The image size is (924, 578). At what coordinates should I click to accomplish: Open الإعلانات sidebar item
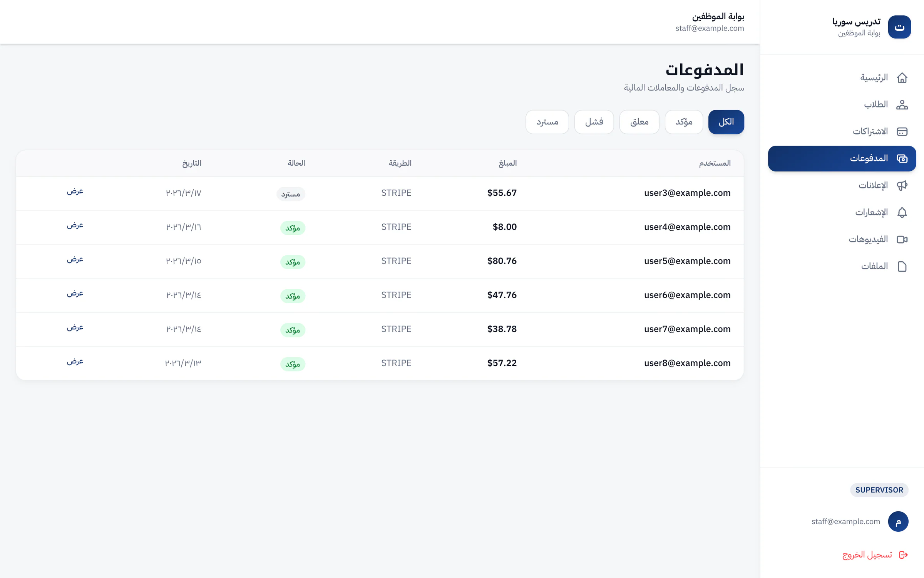click(x=842, y=186)
